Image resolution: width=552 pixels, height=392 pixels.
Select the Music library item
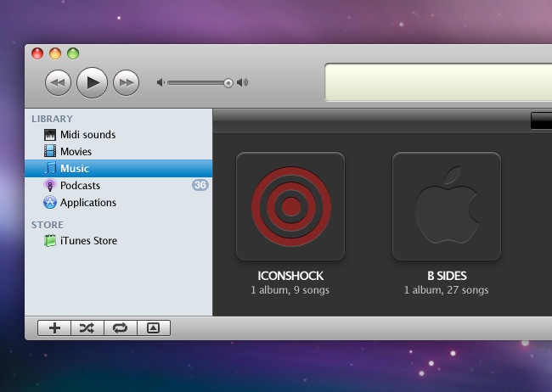click(74, 169)
